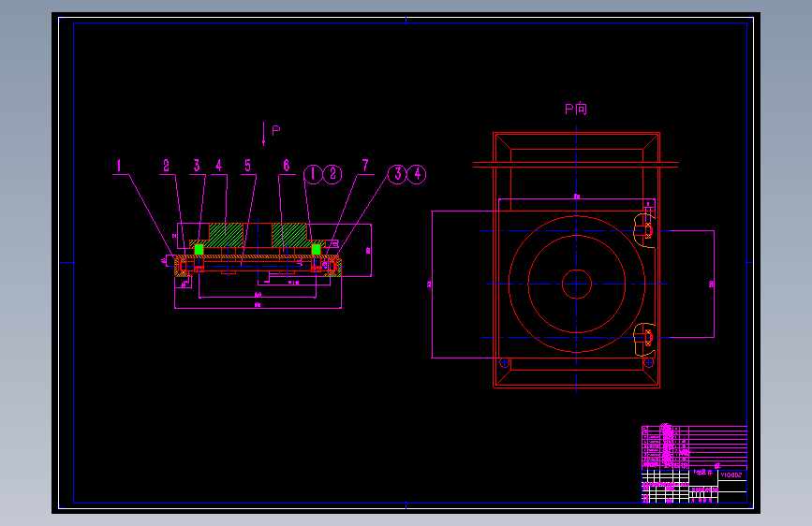This screenshot has width=812, height=526.
Task: Select the P view direction arrow
Action: tap(263, 134)
